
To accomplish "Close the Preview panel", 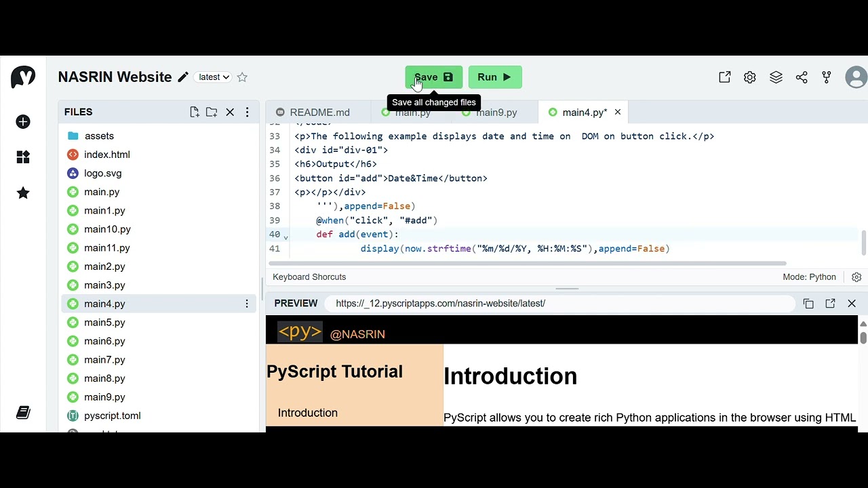I will pyautogui.click(x=852, y=304).
